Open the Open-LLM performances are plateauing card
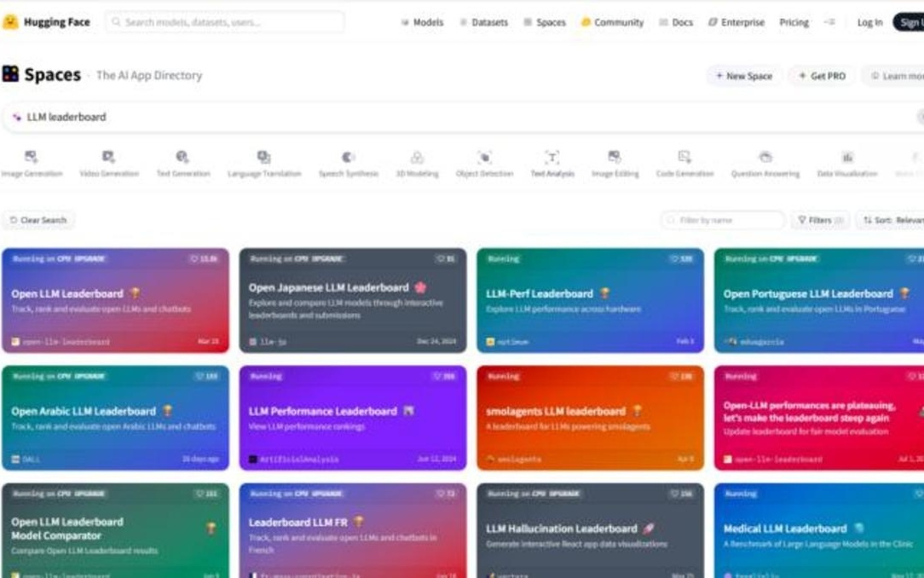 [819, 418]
